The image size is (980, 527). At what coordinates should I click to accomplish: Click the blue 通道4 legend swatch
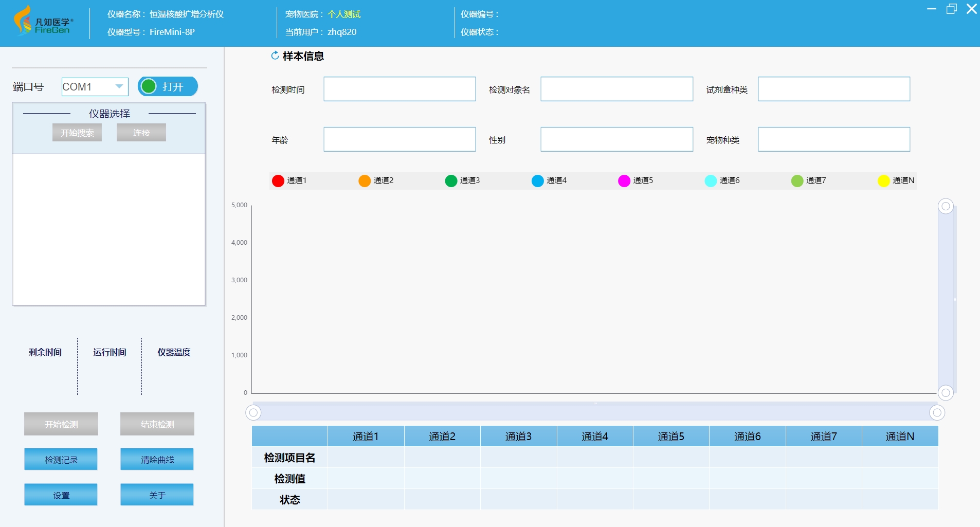538,181
